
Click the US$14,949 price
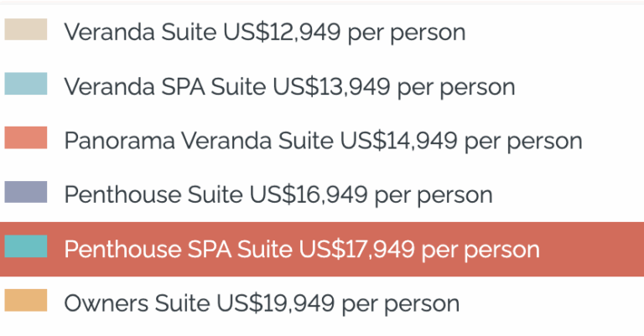(x=398, y=141)
